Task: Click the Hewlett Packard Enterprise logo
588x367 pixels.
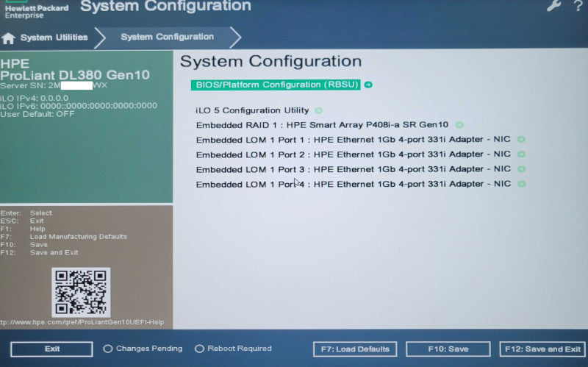Action: click(36, 10)
